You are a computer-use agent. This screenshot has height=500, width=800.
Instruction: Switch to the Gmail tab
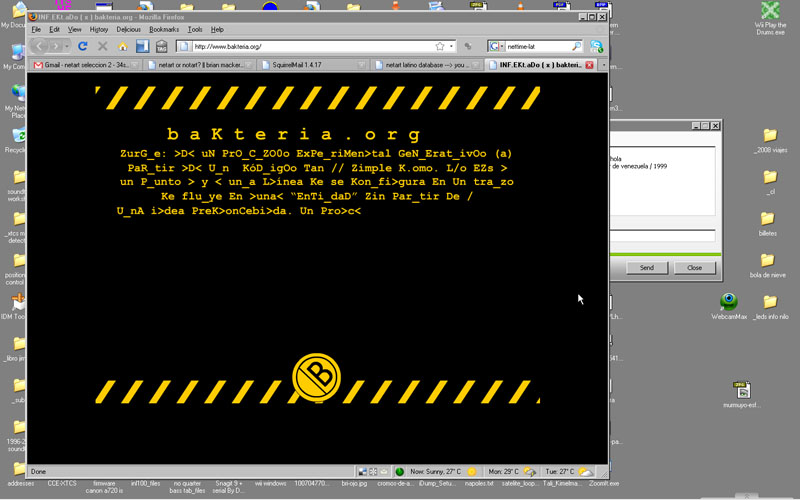[85, 65]
